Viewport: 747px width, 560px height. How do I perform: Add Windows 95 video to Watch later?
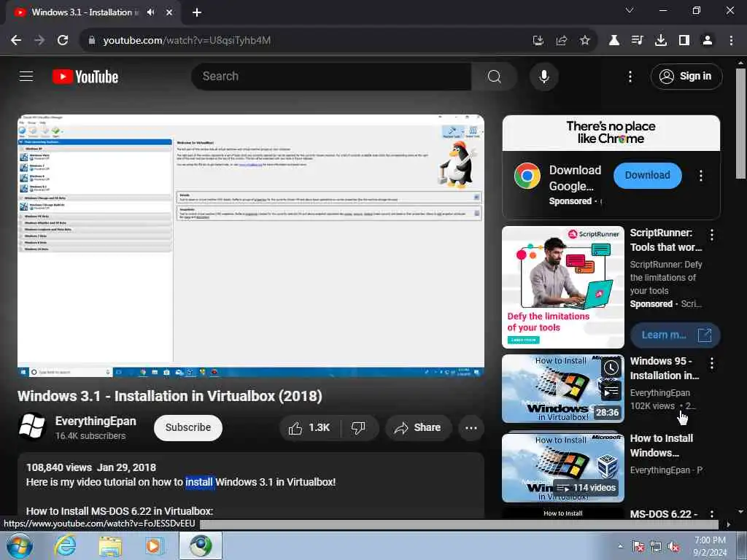pos(611,367)
